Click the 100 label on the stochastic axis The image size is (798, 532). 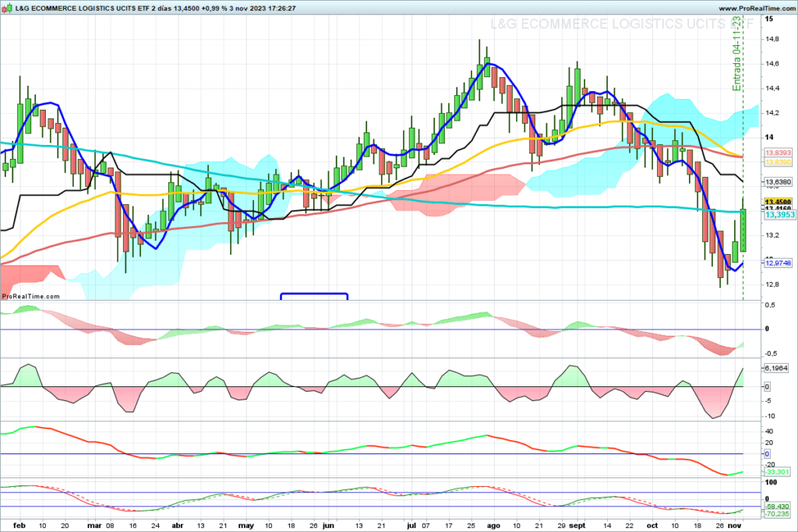(771, 482)
